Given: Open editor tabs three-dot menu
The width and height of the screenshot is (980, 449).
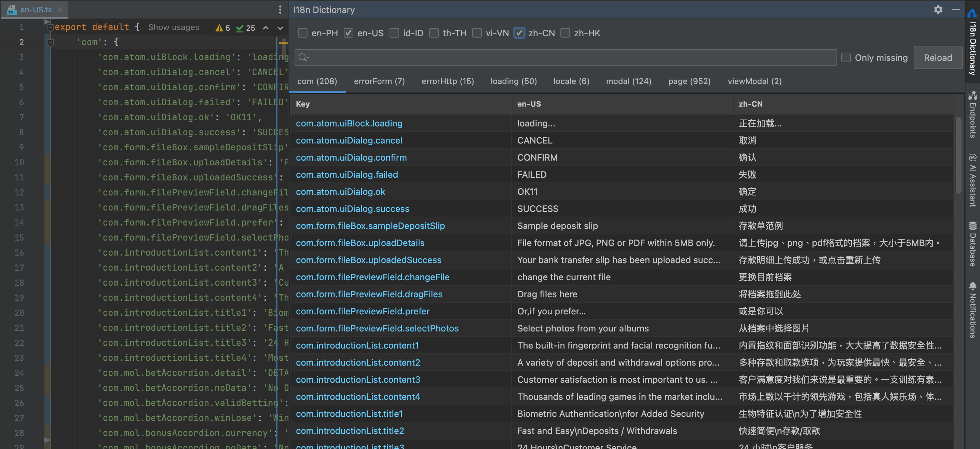Looking at the screenshot, I should point(280,10).
